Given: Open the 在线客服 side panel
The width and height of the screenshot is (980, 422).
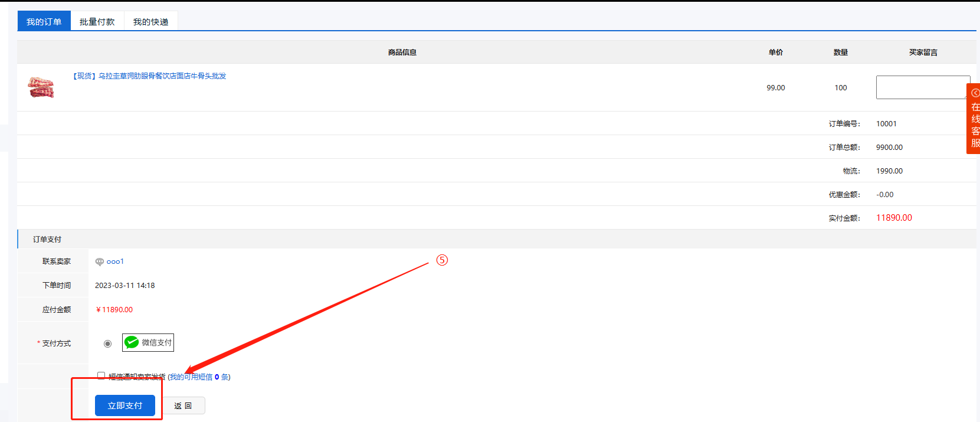Looking at the screenshot, I should (975, 125).
